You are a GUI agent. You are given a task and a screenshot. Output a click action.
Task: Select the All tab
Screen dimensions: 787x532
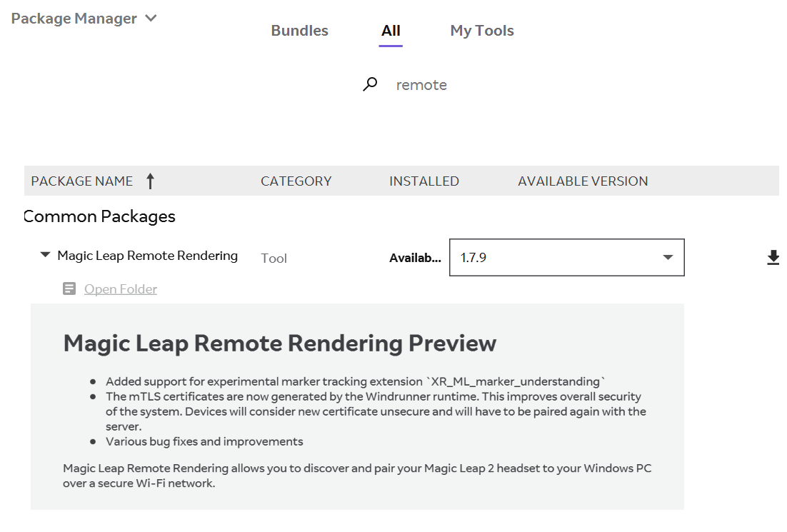(391, 30)
